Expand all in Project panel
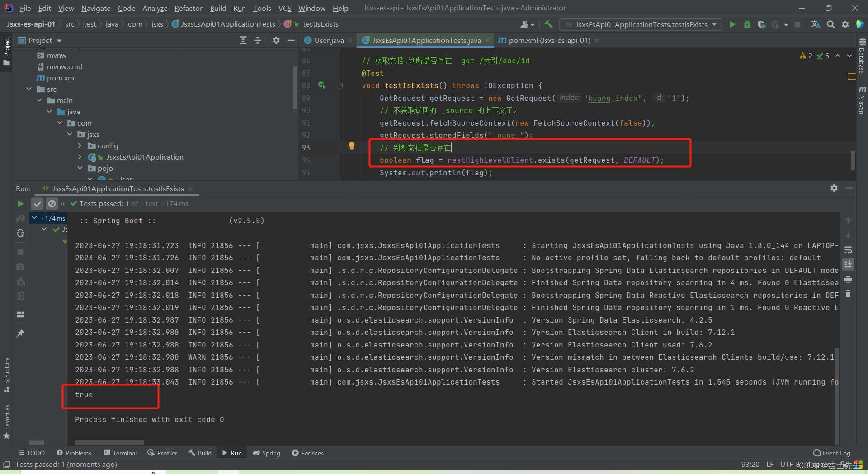 243,40
